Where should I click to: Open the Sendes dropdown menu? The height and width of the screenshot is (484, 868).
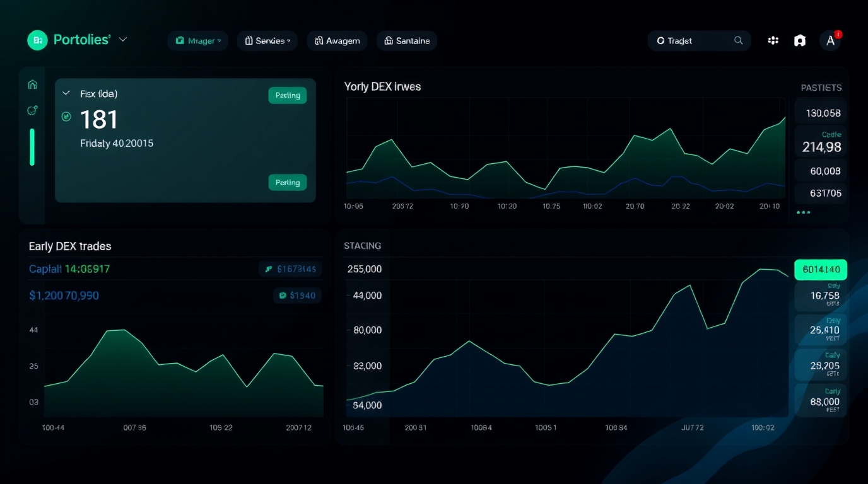tap(267, 40)
